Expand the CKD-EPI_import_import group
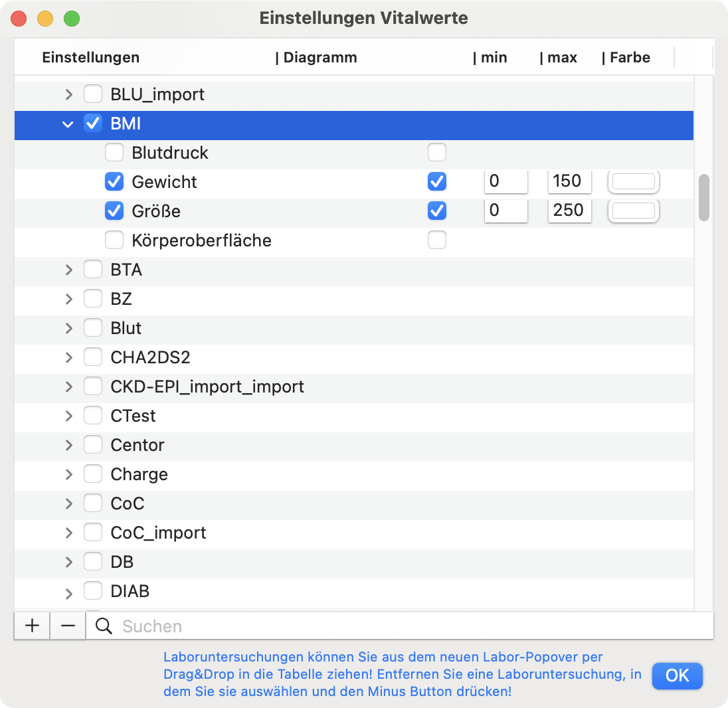This screenshot has height=708, width=728. coord(68,387)
